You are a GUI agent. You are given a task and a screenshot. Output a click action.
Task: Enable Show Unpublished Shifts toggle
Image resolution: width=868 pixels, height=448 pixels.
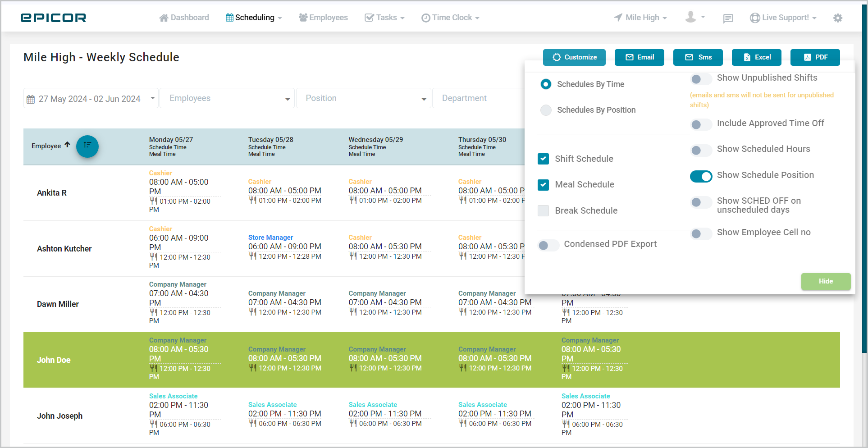tap(701, 79)
